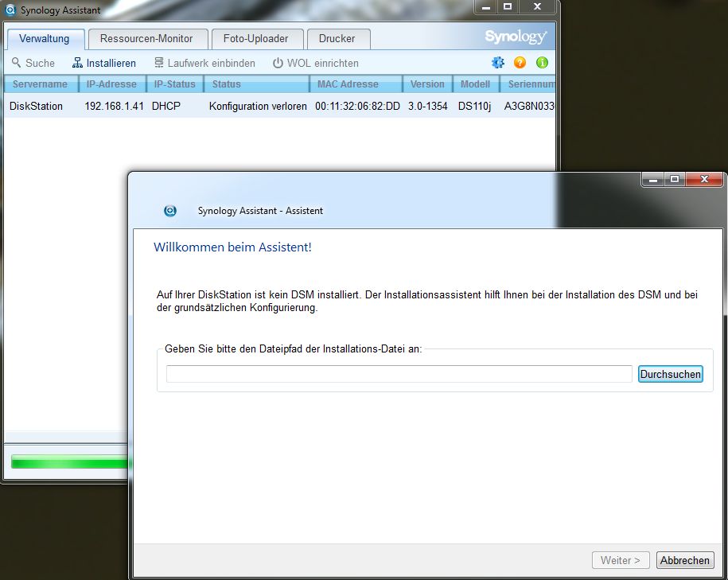Image resolution: width=728 pixels, height=580 pixels.
Task: Click the Installieren network icon
Action: click(77, 63)
